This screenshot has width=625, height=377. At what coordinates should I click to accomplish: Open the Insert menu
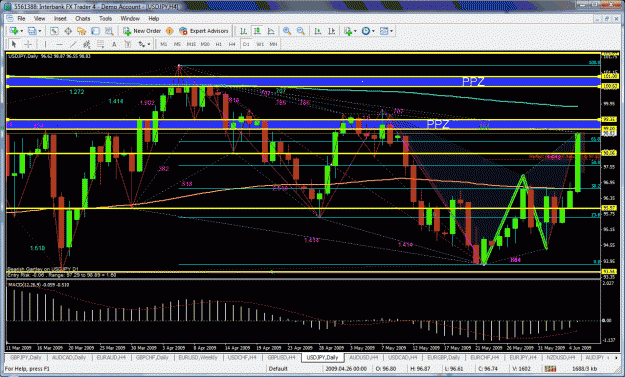click(x=60, y=18)
